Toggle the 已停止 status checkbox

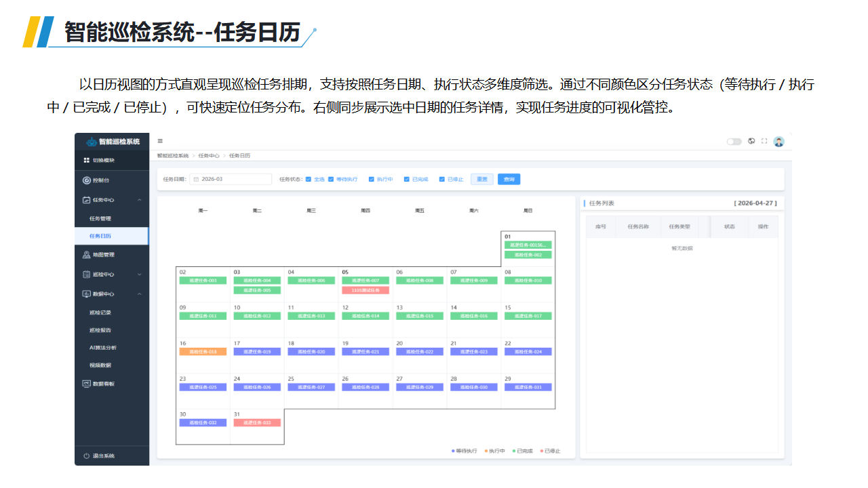[x=441, y=180]
